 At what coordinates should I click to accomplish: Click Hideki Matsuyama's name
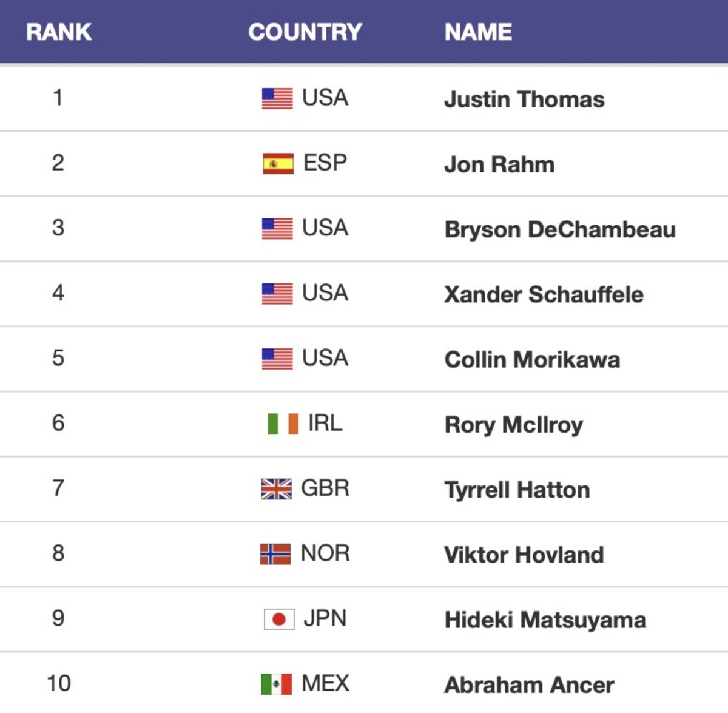tap(545, 620)
